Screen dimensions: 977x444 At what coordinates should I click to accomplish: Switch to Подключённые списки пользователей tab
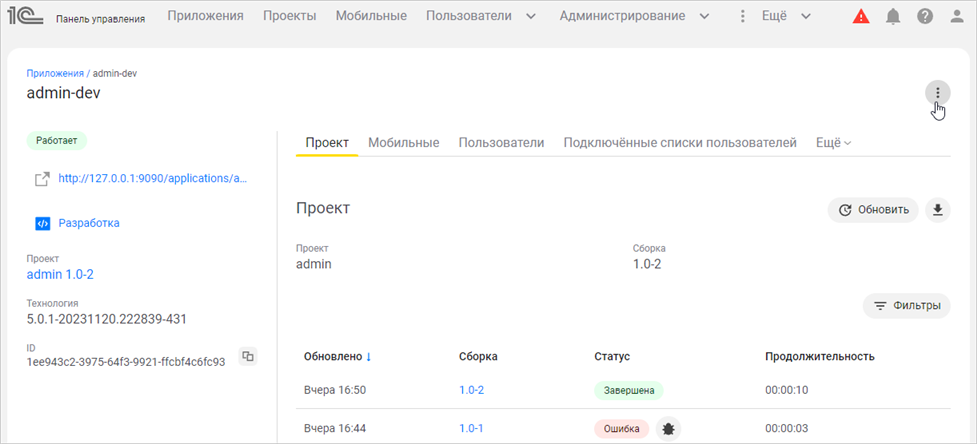click(679, 143)
